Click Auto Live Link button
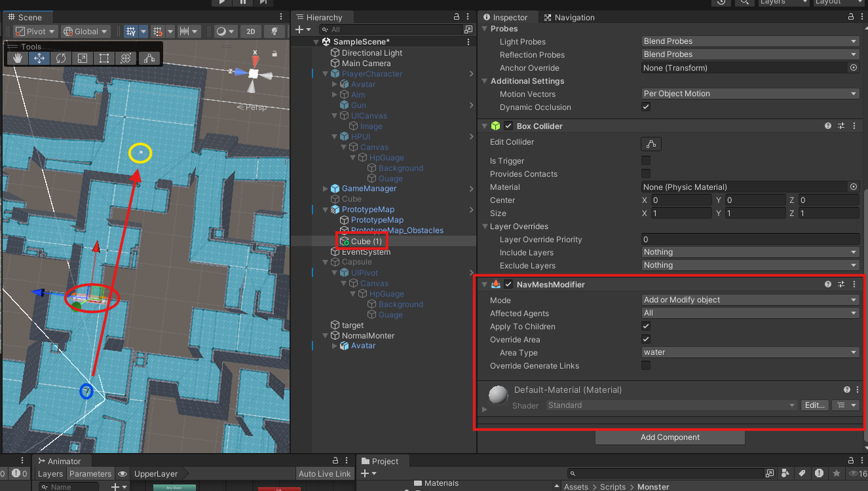This screenshot has height=491, width=868. 325,474
